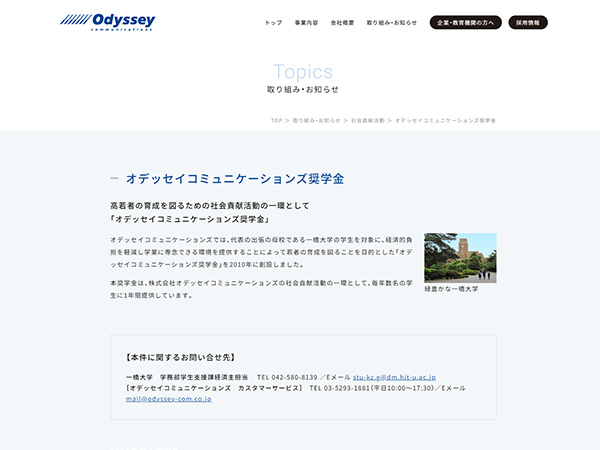Click the 企業・教育機関の方へ button

466,22
